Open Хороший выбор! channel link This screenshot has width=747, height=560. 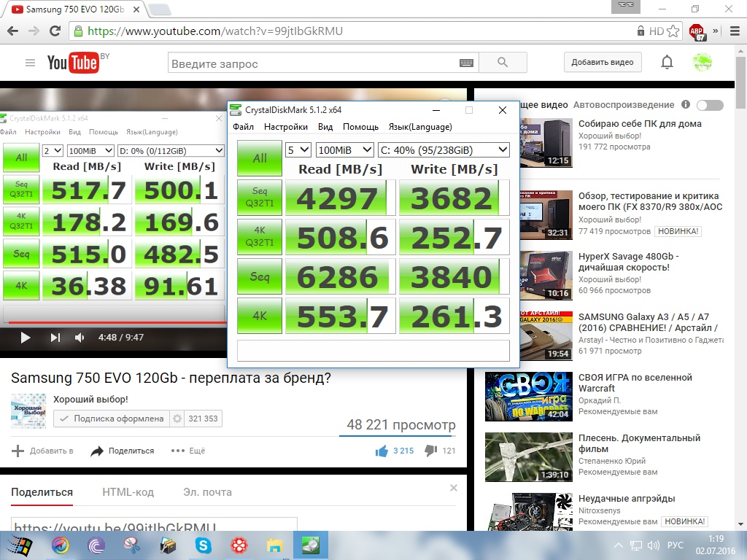(90, 400)
